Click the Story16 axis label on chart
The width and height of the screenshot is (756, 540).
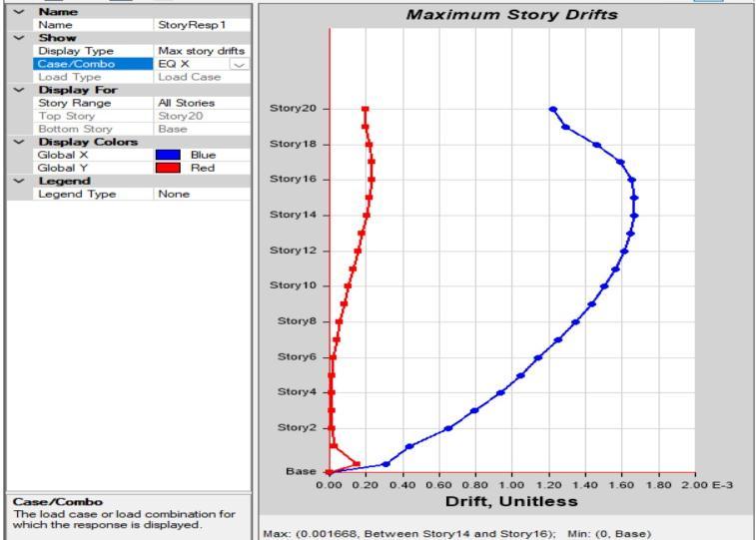(294, 180)
